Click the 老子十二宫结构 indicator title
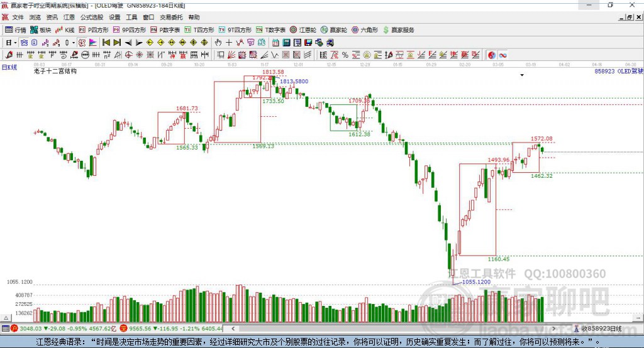Viewport: 644px width, 348px height. [55, 71]
